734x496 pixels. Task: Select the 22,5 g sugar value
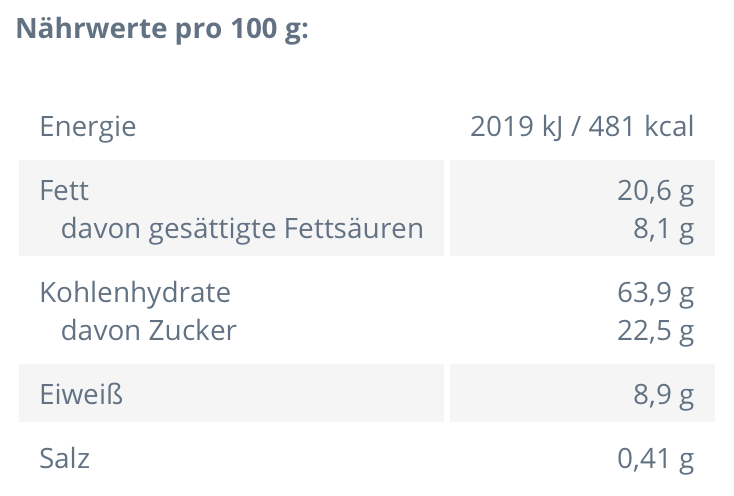pos(655,330)
